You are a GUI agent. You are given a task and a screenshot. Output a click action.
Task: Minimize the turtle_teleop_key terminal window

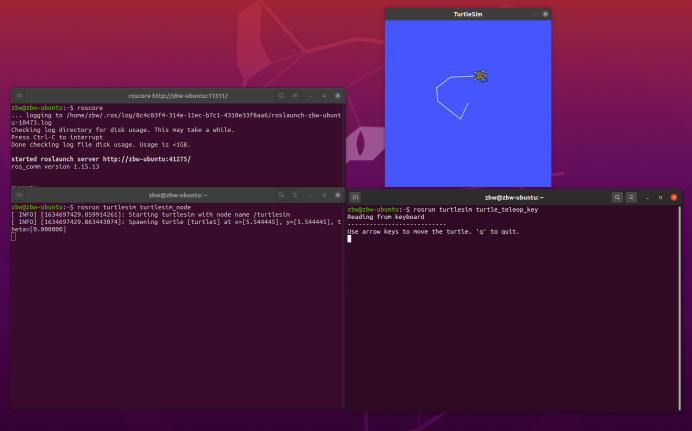647,198
